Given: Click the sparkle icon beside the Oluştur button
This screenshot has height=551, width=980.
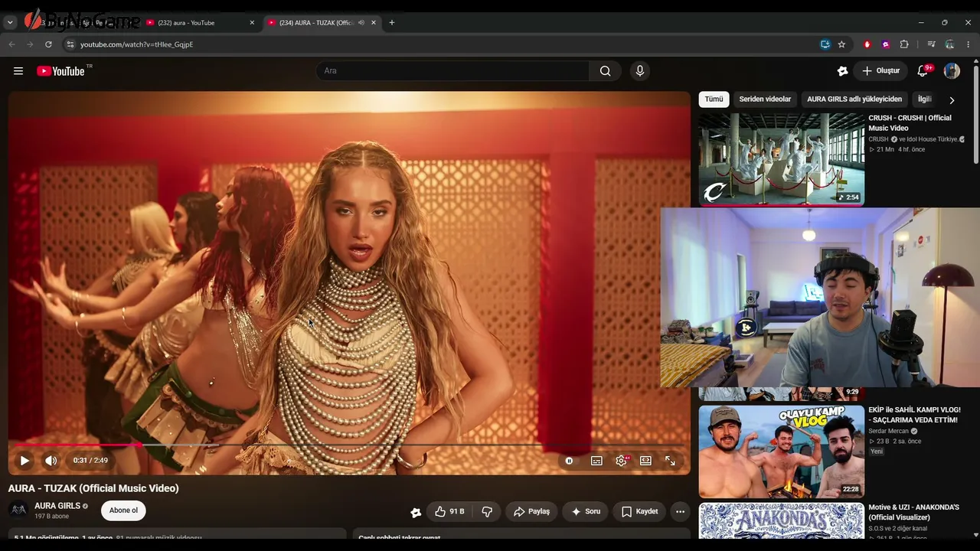Looking at the screenshot, I should click(842, 71).
